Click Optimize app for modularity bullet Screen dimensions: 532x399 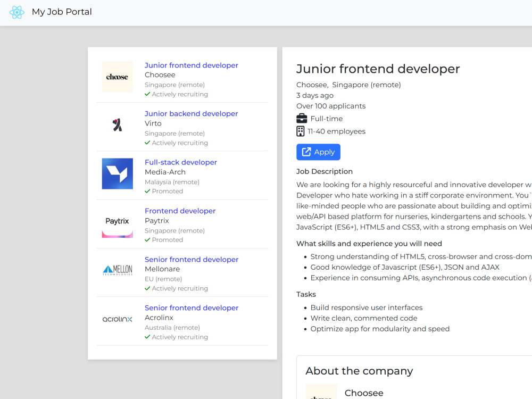click(380, 329)
